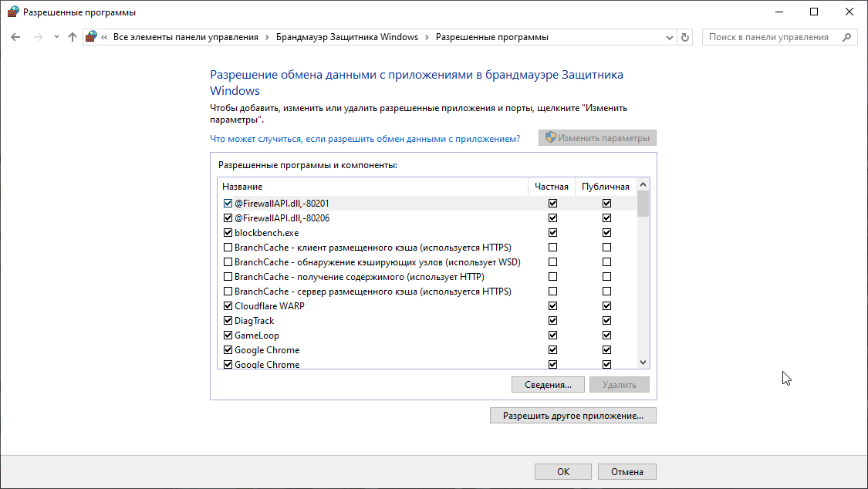Screen dimensions: 868x489
Task: Open the address bar history dropdown
Action: coord(669,36)
